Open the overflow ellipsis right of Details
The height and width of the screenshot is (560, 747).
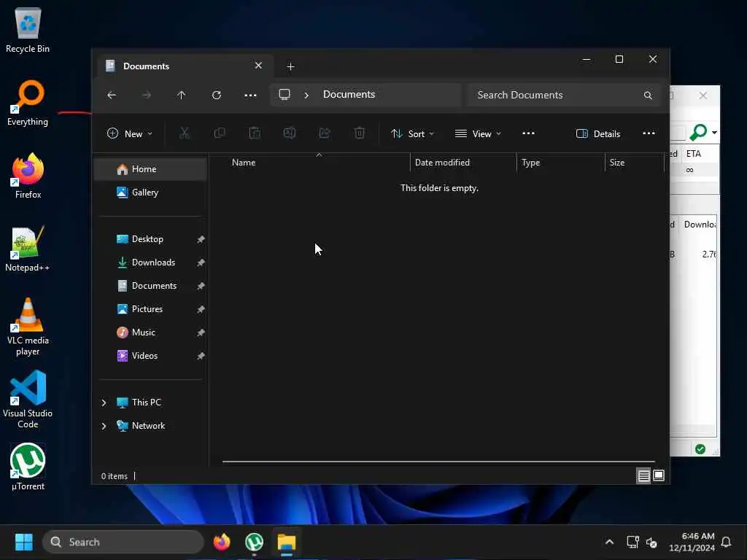[x=649, y=133]
